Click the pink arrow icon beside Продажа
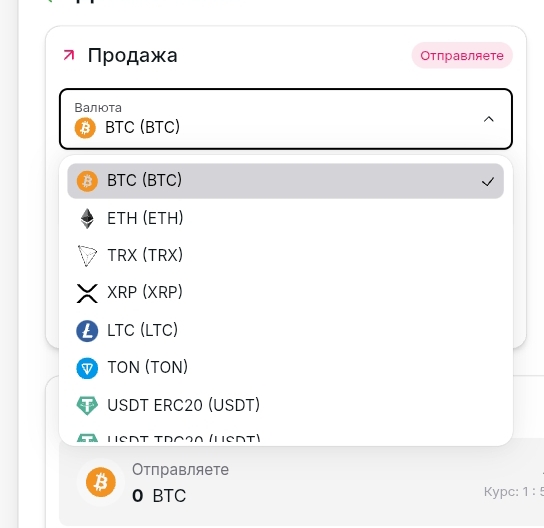This screenshot has width=544, height=528. [x=69, y=55]
